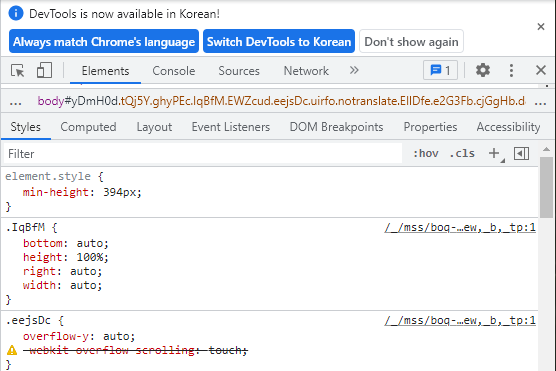Image resolution: width=556 pixels, height=371 pixels.
Task: Click the 100% height value
Action: pos(89,257)
